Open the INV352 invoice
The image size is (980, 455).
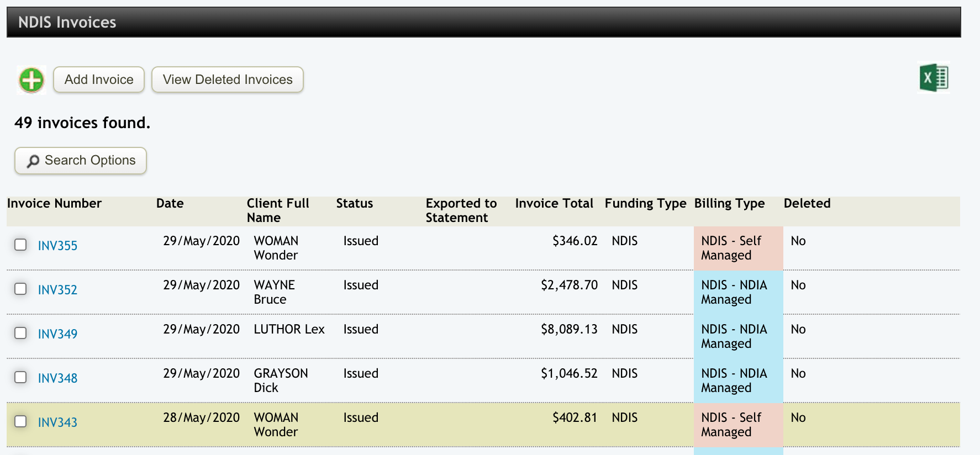tap(57, 290)
